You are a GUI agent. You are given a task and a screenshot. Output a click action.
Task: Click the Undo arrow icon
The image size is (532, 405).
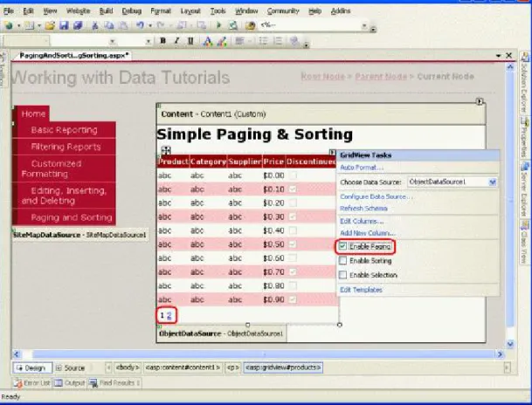click(140, 25)
